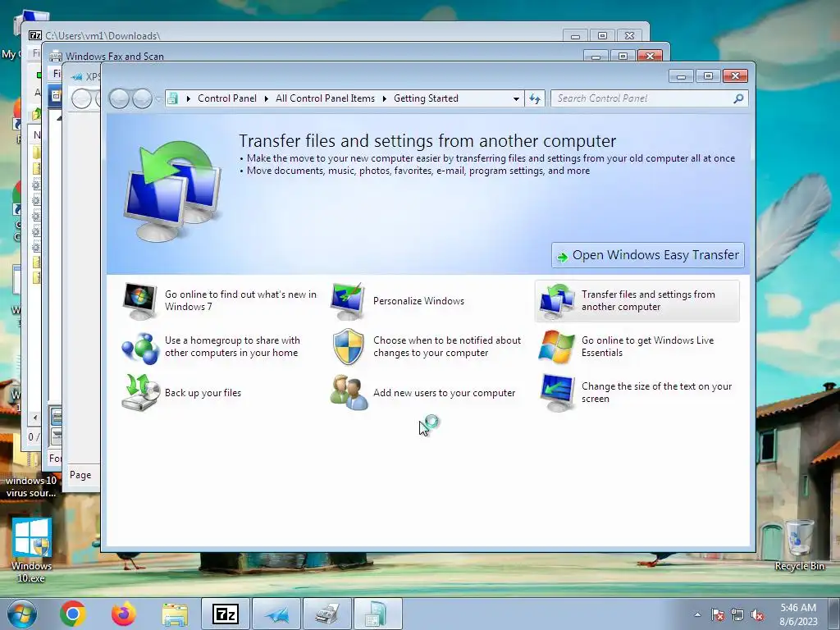840x630 pixels.
Task: Switch to 7-Zip taskbar window
Action: [226, 614]
